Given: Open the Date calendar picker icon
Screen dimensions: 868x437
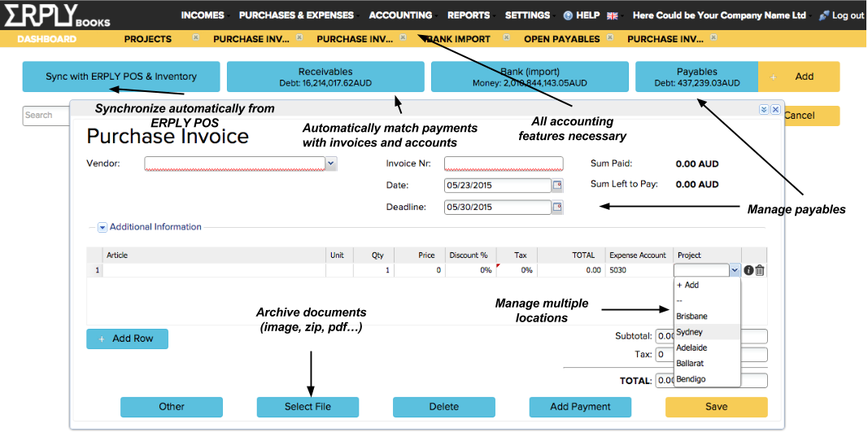Looking at the screenshot, I should (x=557, y=186).
